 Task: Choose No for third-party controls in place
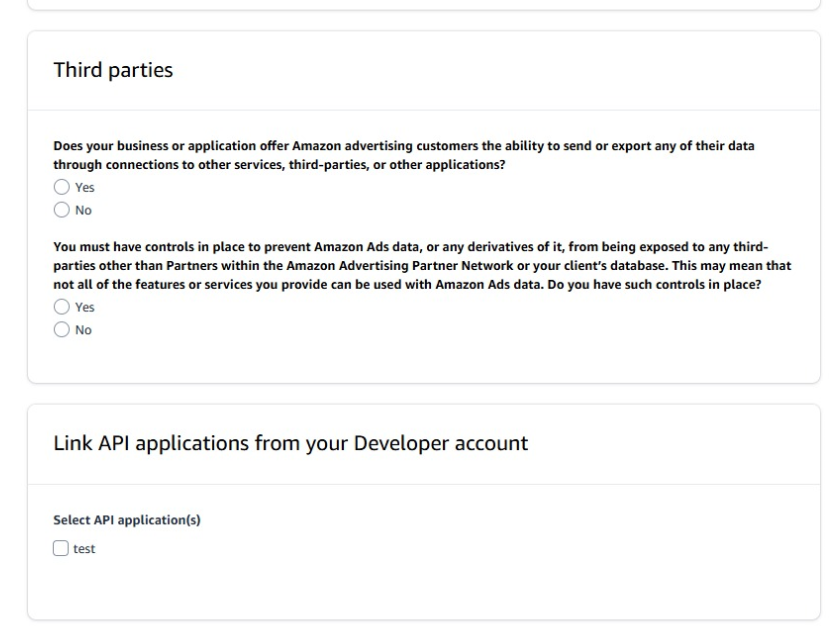tap(62, 330)
